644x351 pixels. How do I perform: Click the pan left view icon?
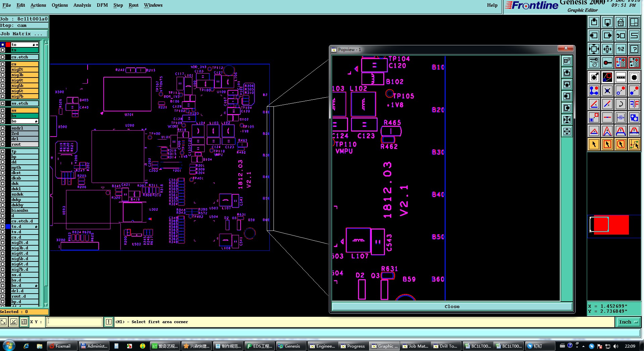point(594,36)
